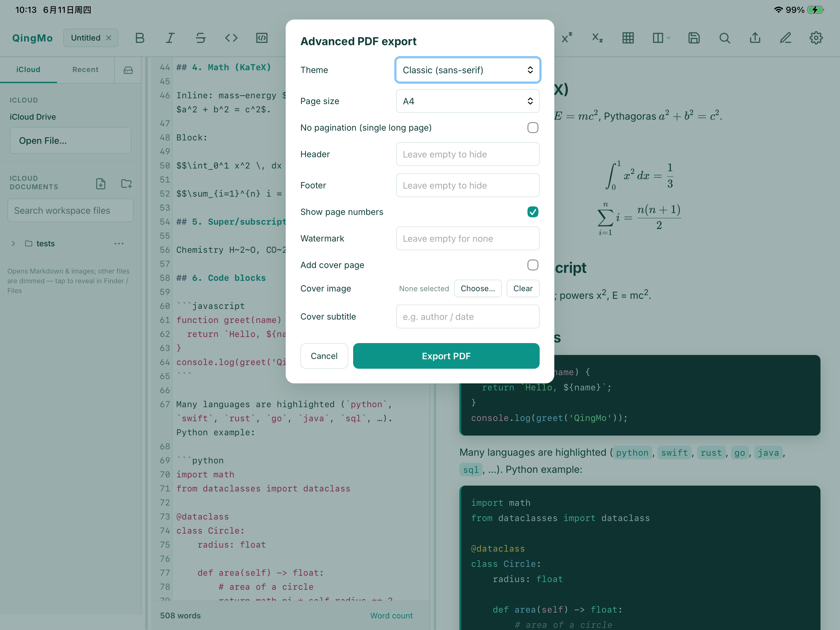The width and height of the screenshot is (840, 630).
Task: Focus the Search workspace files field
Action: pos(70,210)
